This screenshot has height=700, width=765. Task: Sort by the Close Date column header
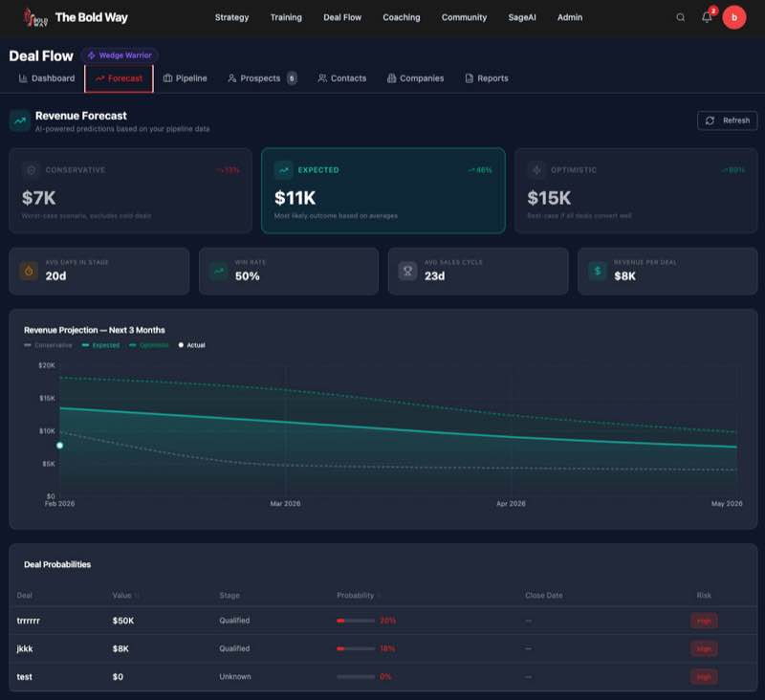click(x=543, y=595)
